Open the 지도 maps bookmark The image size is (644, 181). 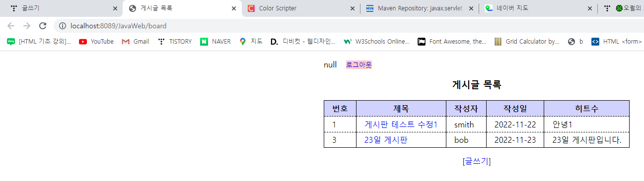[251, 42]
